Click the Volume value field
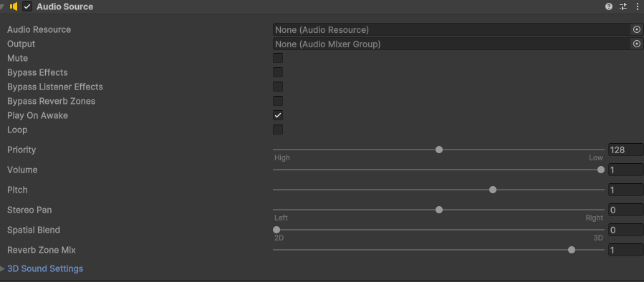The height and width of the screenshot is (282, 644). point(625,170)
